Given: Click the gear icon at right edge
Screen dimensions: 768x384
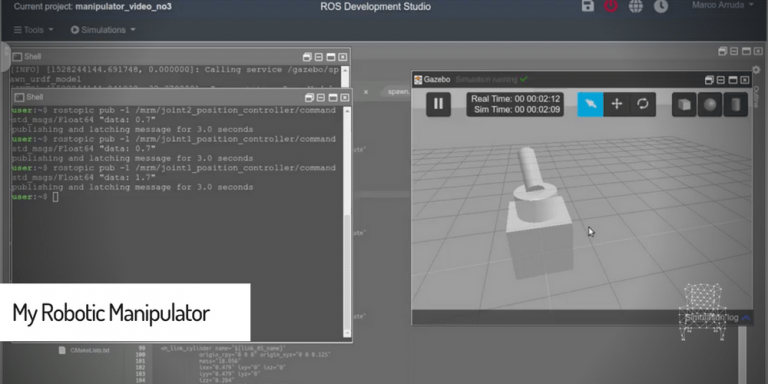Looking at the screenshot, I should (756, 70).
